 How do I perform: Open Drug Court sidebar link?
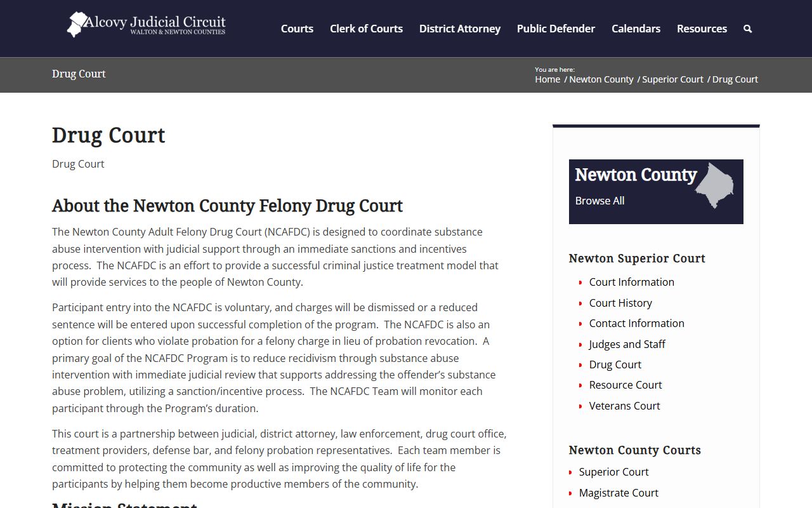point(615,364)
